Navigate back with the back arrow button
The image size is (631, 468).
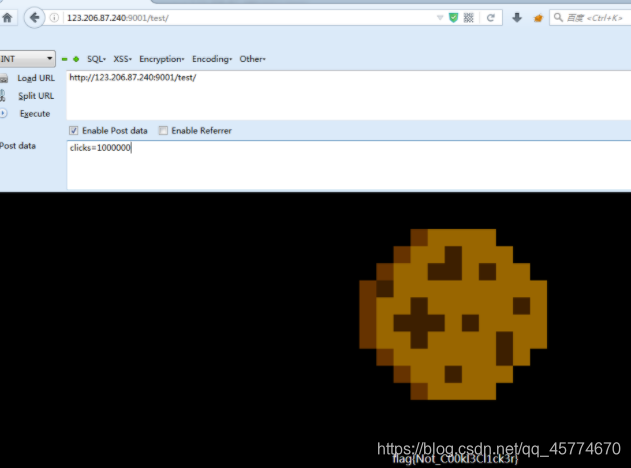click(x=34, y=18)
